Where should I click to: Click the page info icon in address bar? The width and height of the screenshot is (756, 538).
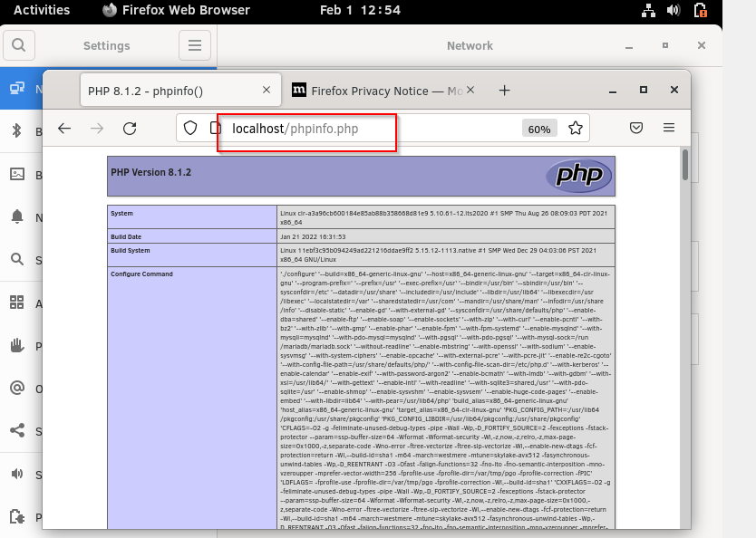pyautogui.click(x=215, y=128)
